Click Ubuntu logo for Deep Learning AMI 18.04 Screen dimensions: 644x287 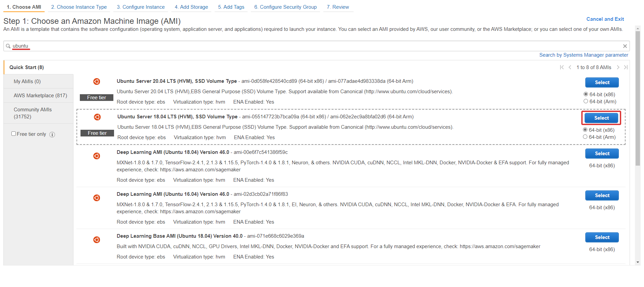click(97, 156)
